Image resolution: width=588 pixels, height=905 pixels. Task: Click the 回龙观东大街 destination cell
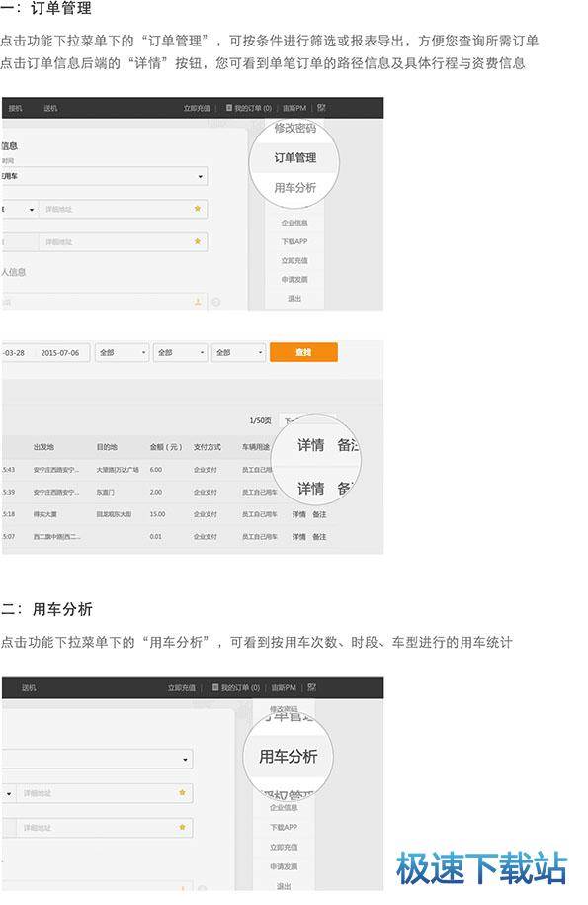(114, 514)
